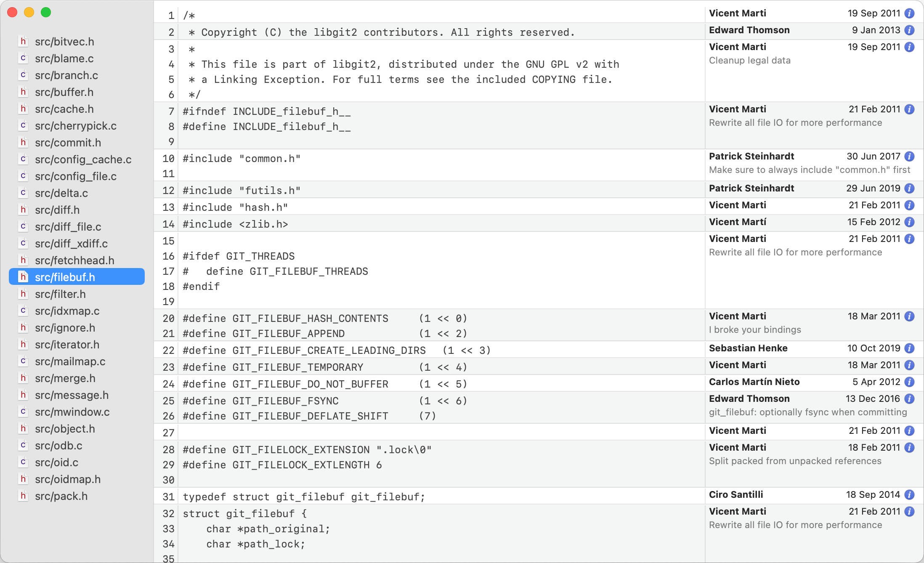Select src/config_cache.c file
Screen dimensions: 924x563
coord(83,159)
